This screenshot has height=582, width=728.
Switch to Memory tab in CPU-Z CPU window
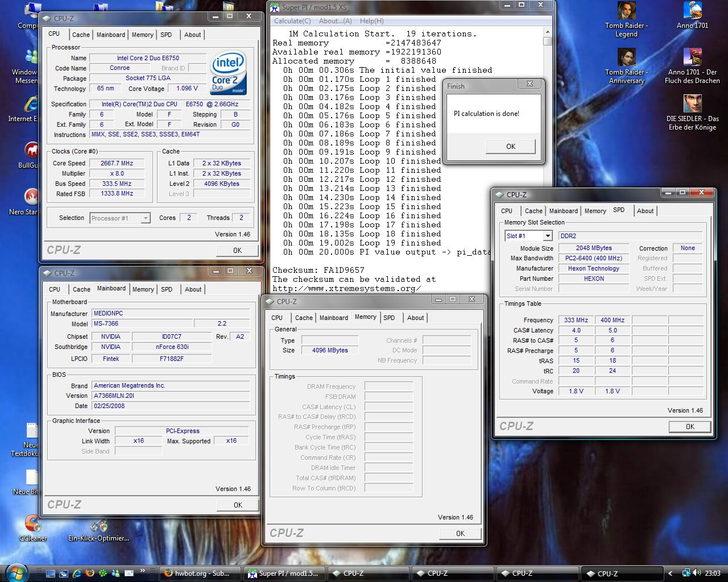pos(142,35)
